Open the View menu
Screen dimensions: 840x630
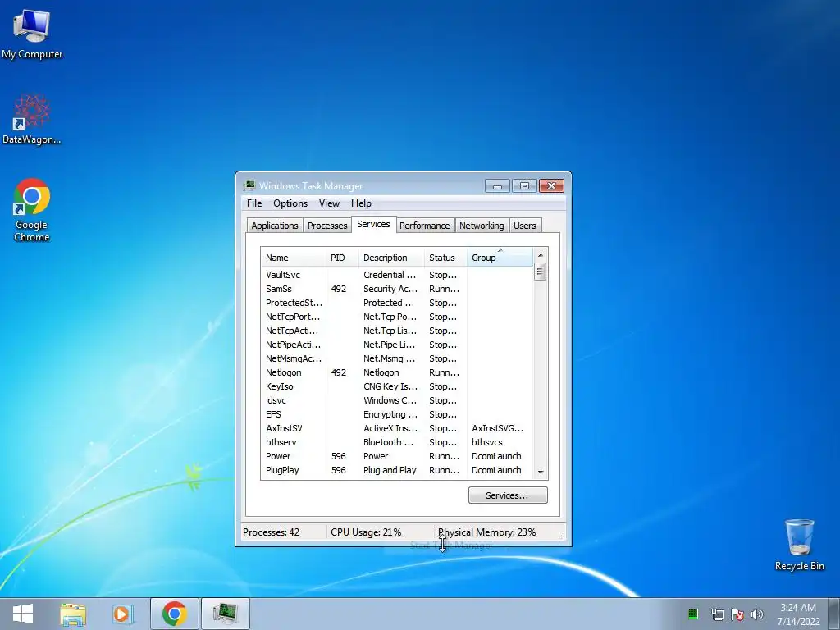pyautogui.click(x=329, y=203)
